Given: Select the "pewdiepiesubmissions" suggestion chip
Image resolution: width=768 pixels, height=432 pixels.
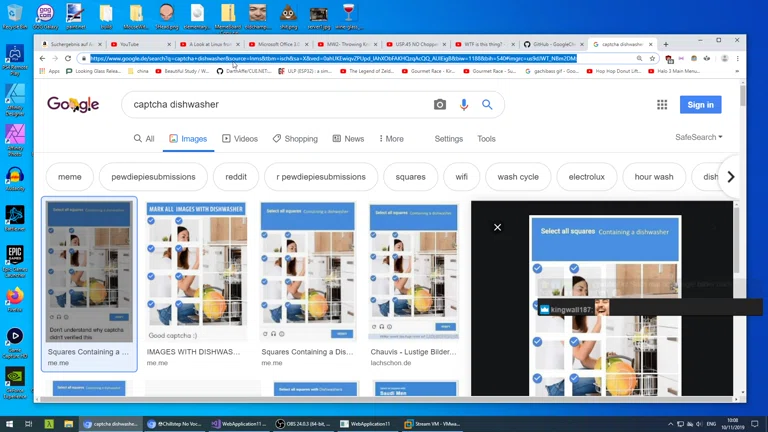Looking at the screenshot, I should [x=153, y=177].
